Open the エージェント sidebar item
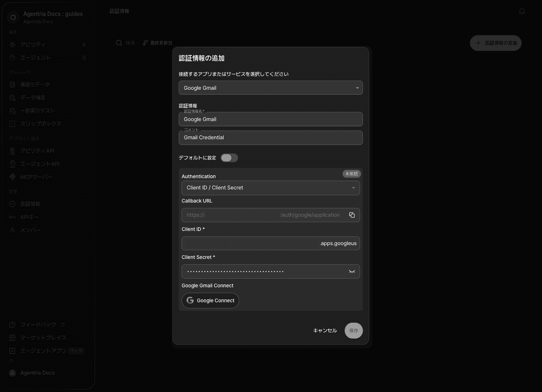This screenshot has height=392, width=542. [x=47, y=58]
